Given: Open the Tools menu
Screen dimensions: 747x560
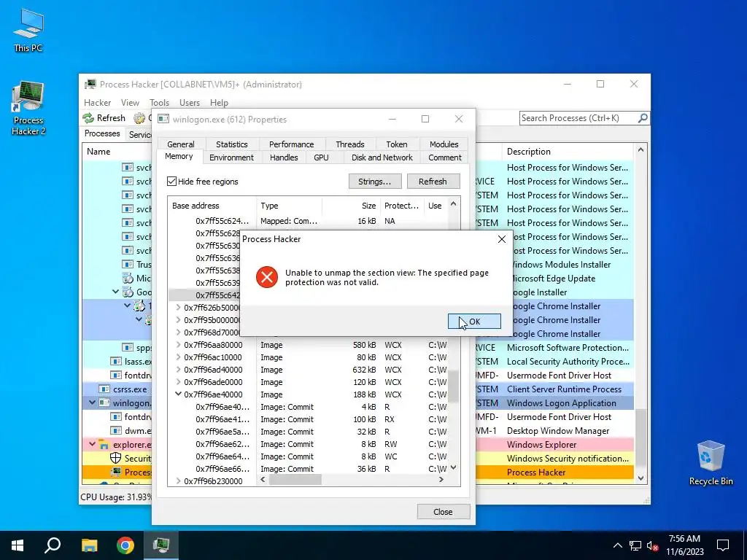Looking at the screenshot, I should point(159,103).
